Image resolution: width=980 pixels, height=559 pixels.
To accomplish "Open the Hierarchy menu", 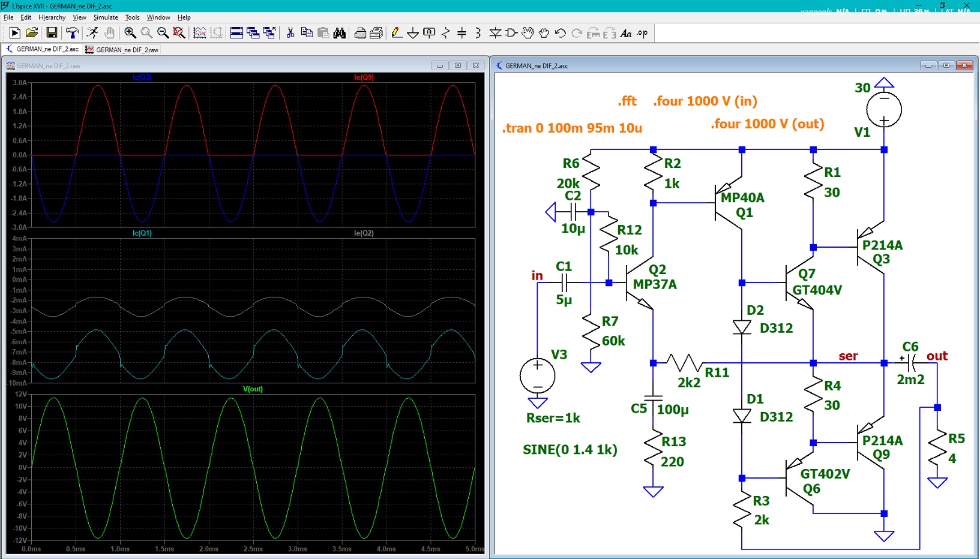I will (52, 17).
